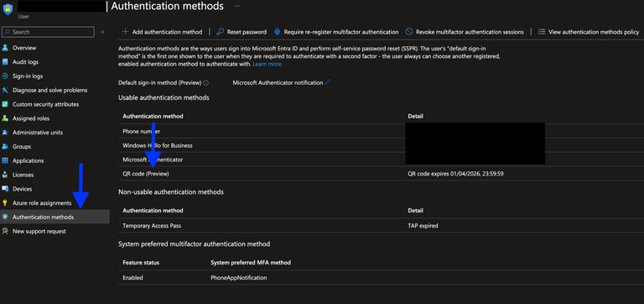
Task: Click the Require re-register MFA shield icon
Action: coord(278,32)
